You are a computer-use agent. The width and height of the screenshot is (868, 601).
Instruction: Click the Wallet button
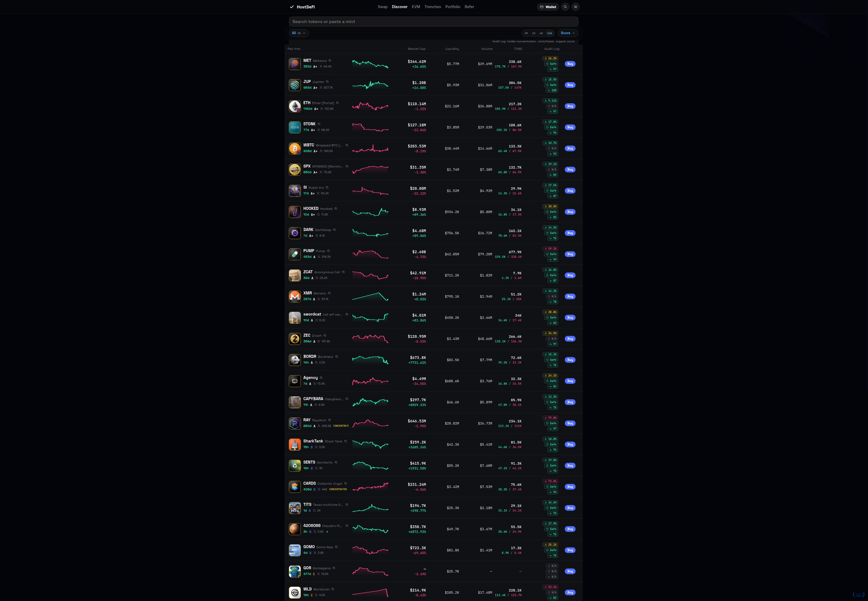point(548,7)
